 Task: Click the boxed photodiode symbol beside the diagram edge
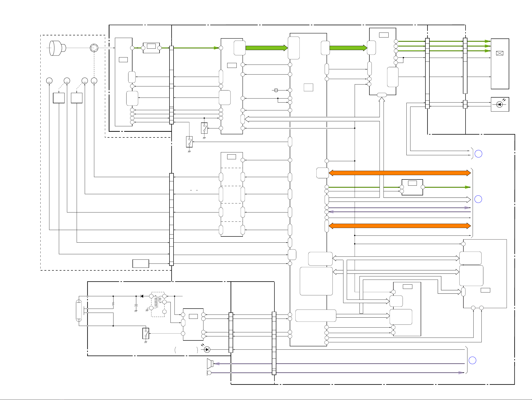[x=500, y=104]
